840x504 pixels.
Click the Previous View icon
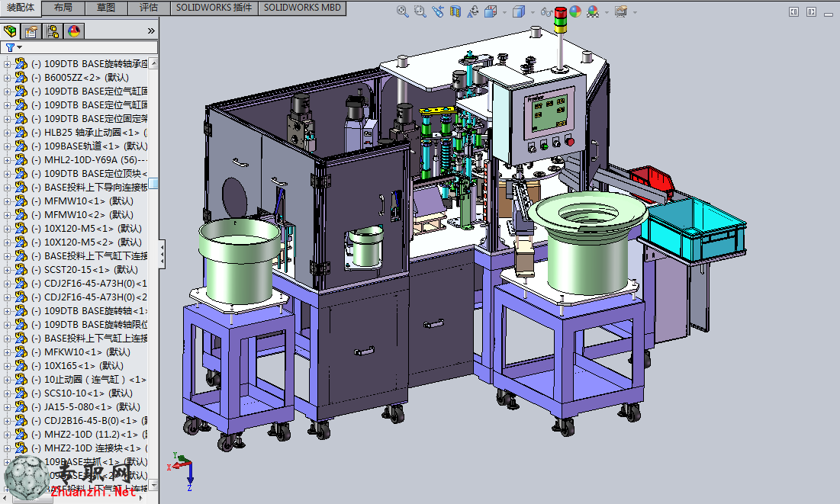(438, 11)
